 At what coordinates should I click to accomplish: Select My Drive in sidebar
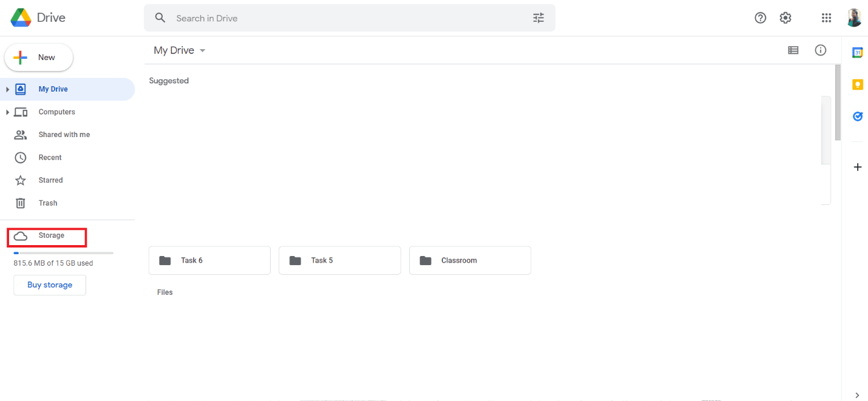[x=67, y=89]
